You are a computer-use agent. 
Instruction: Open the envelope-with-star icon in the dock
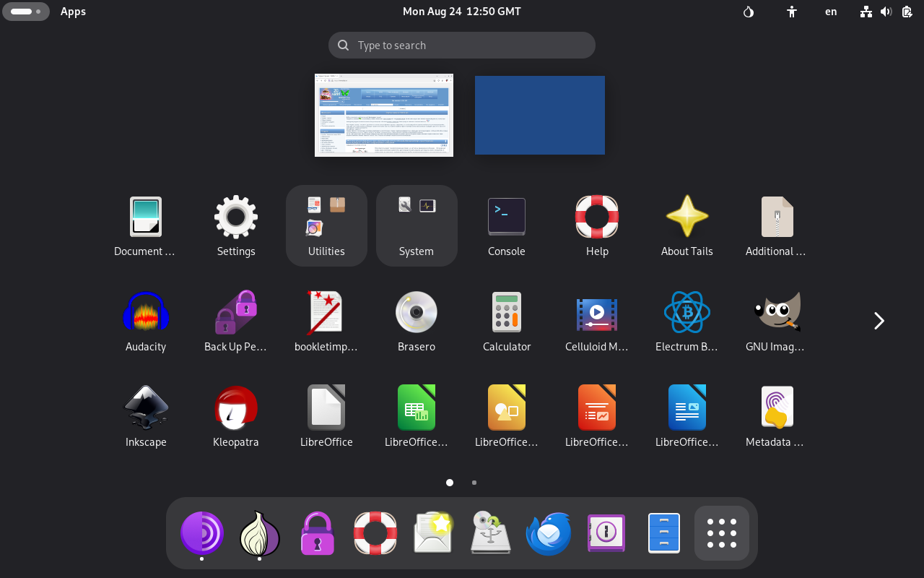point(433,533)
